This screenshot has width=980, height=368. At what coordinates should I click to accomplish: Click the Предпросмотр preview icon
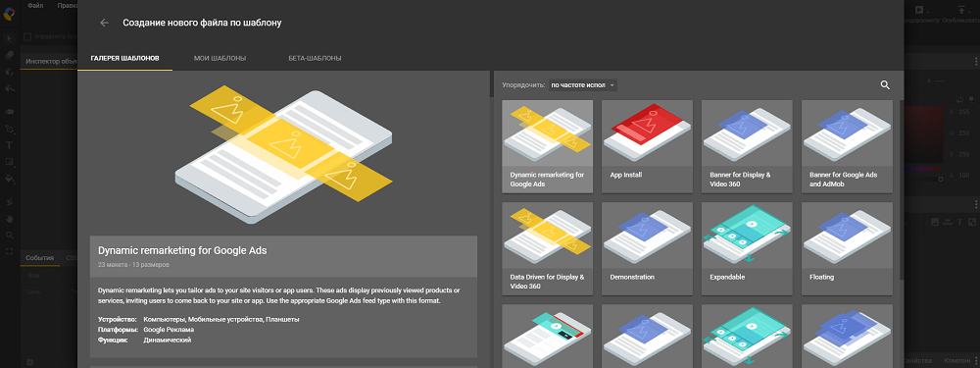(919, 10)
